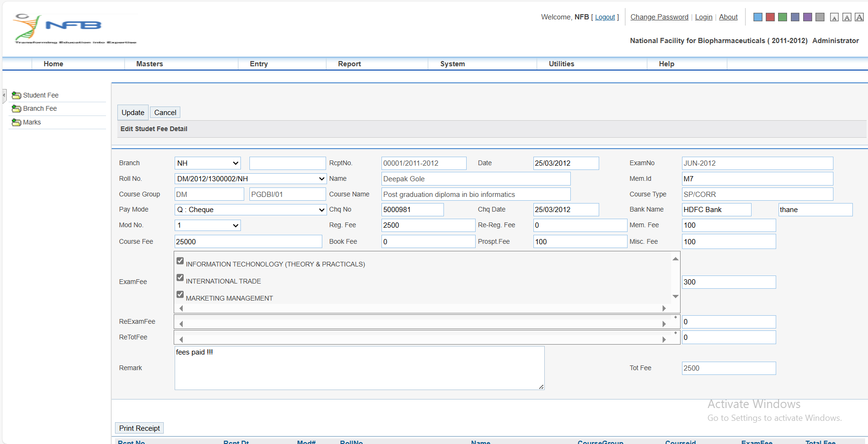Screen dimensions: 868x444
Task: Click the Student Fee folder icon
Action: [16, 95]
